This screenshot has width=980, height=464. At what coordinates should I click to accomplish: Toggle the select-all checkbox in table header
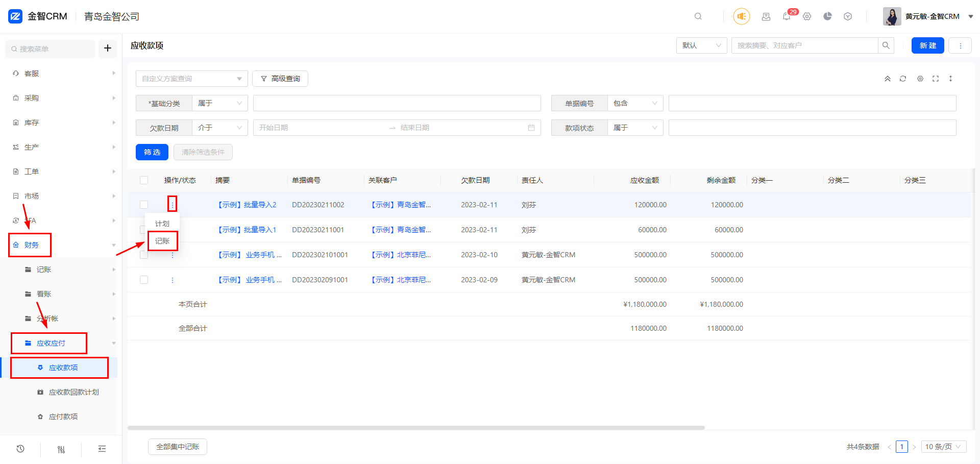click(x=144, y=180)
